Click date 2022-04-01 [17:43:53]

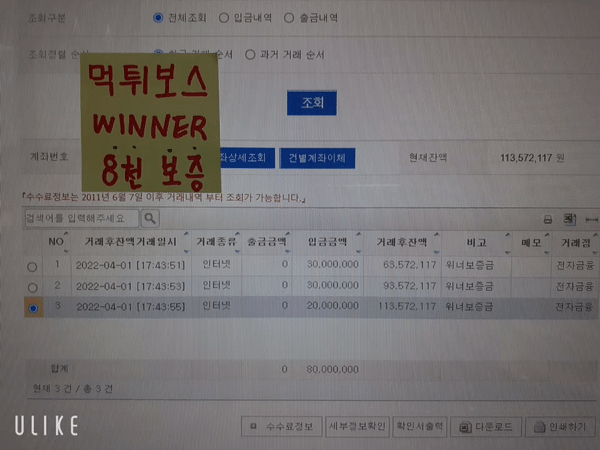tap(130, 286)
